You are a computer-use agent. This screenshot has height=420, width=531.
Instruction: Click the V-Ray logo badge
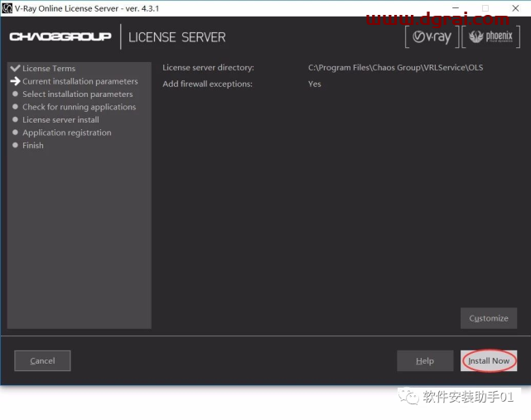tap(432, 37)
